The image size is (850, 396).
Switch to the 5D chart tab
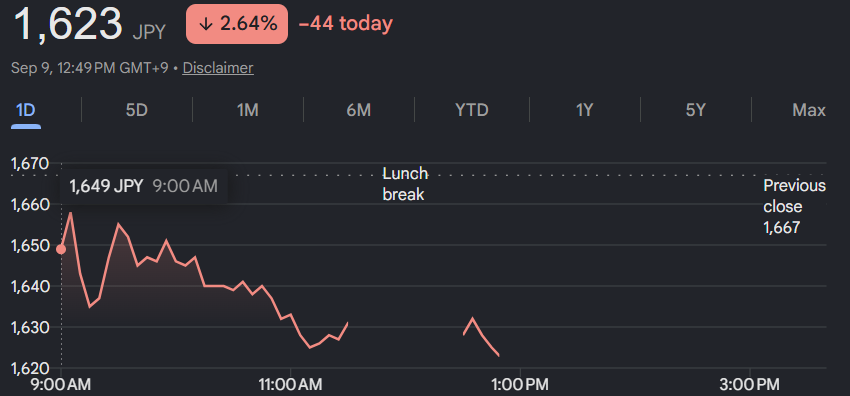(137, 111)
